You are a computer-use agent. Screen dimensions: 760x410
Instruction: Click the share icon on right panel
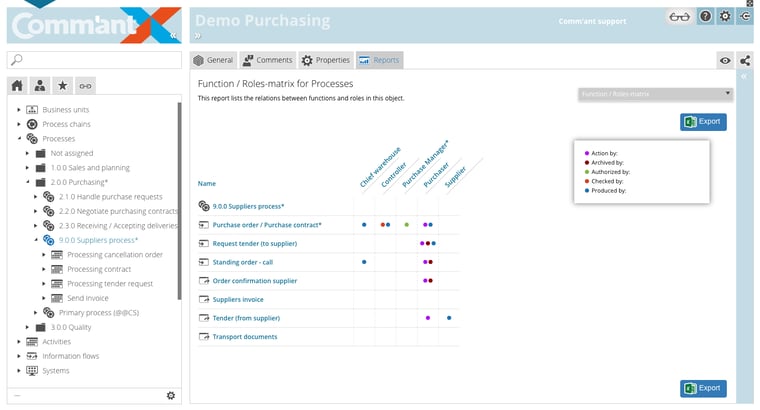point(745,60)
